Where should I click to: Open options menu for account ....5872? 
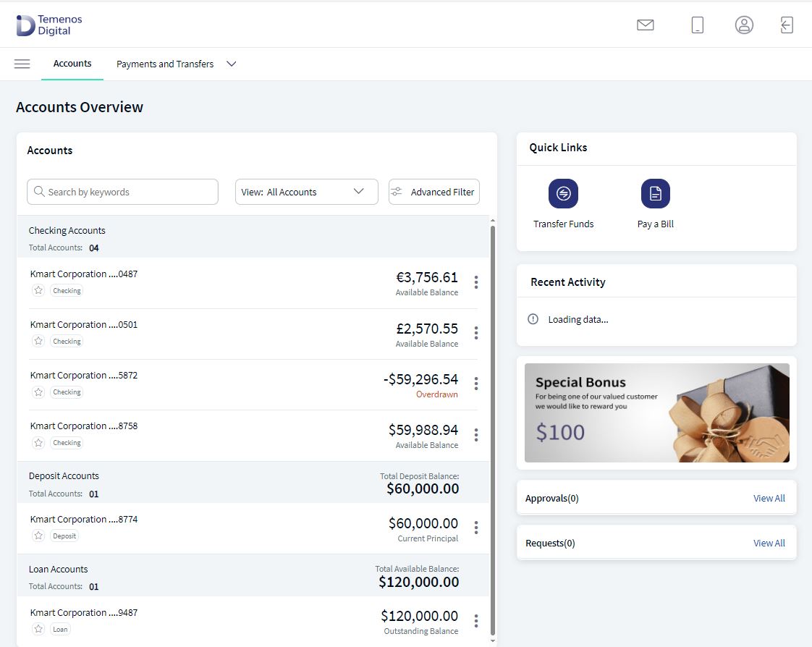[476, 384]
